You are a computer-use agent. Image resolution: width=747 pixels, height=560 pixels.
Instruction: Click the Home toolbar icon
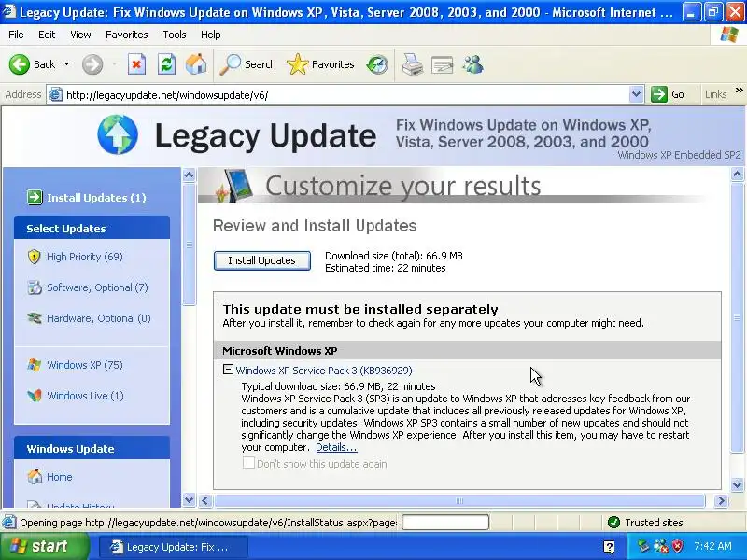click(x=196, y=64)
